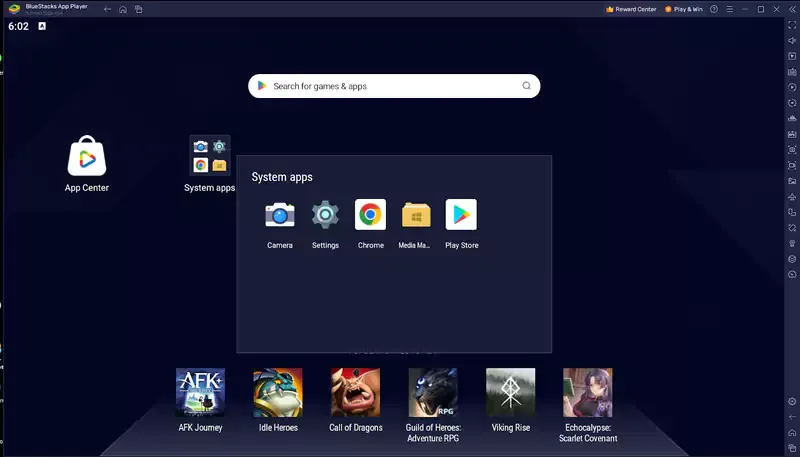The image size is (800, 457).
Task: Click the System apps folder icon
Action: [210, 156]
